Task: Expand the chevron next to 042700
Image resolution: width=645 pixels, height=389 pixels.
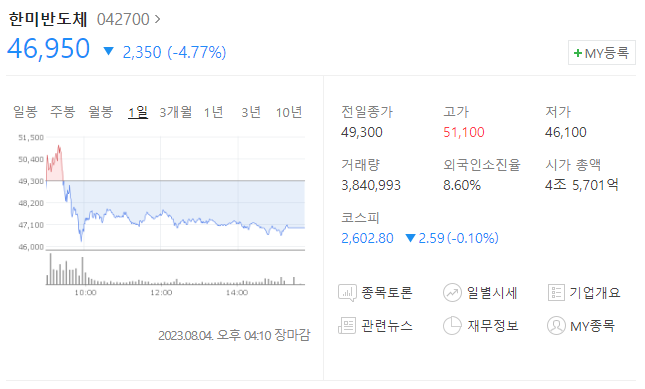Action: pyautogui.click(x=158, y=19)
